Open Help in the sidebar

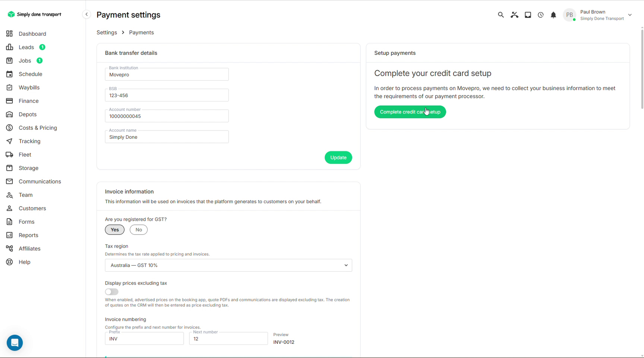[x=25, y=262]
